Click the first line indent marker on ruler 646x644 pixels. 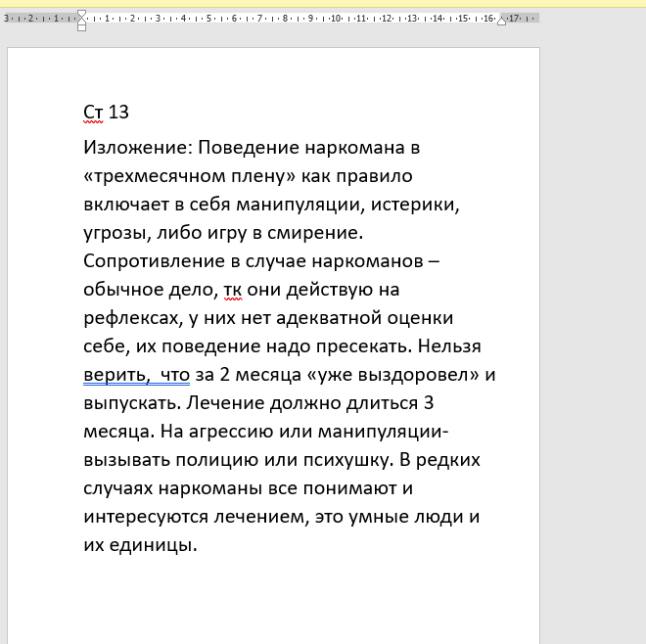click(x=81, y=14)
